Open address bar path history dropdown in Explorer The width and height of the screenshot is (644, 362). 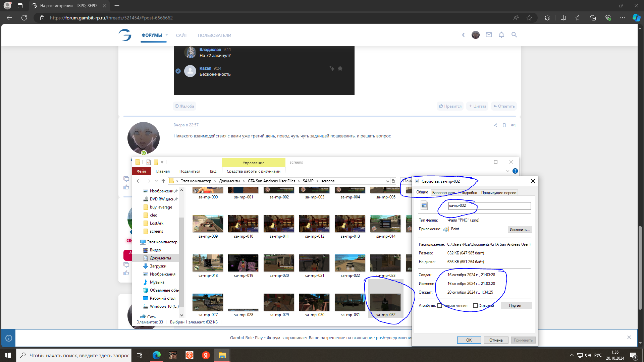point(387,181)
